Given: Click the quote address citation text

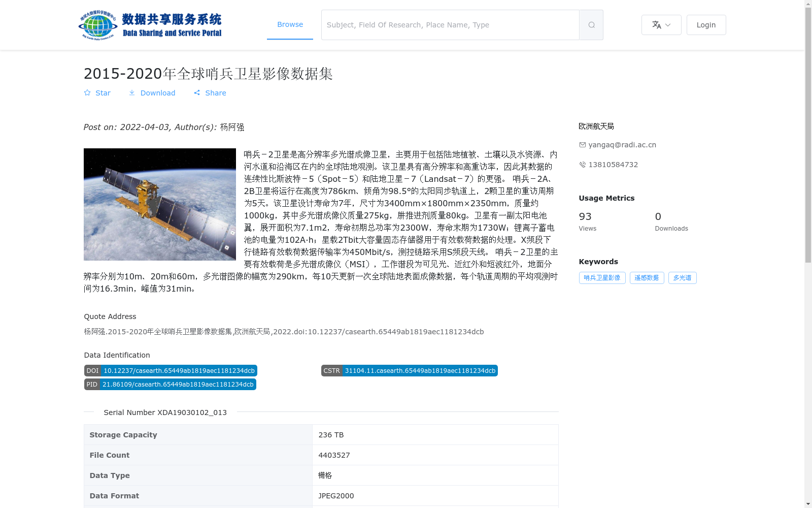Looking at the screenshot, I should point(284,332).
